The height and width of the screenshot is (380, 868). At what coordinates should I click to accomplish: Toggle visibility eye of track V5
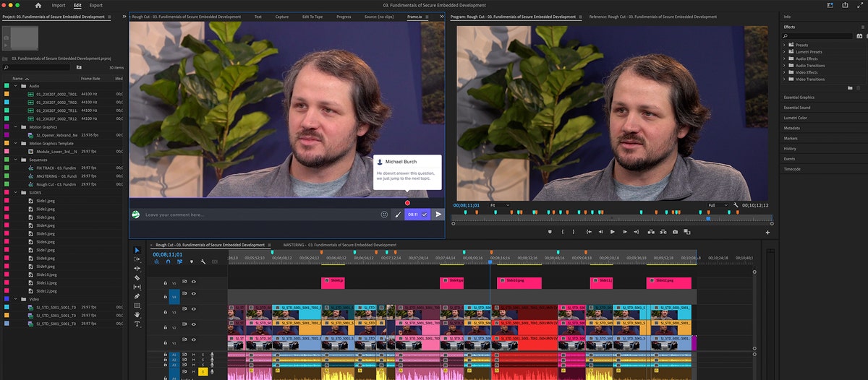193,282
